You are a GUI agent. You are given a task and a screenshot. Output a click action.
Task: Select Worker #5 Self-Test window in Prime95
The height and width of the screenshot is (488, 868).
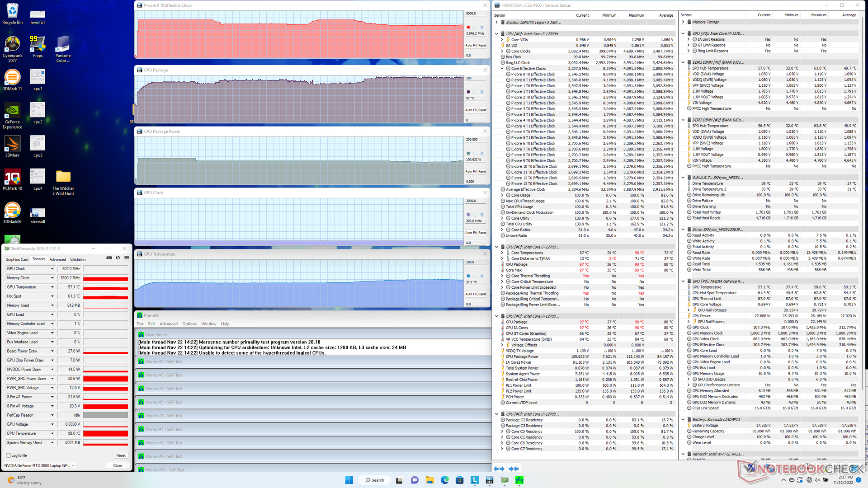pos(313,402)
